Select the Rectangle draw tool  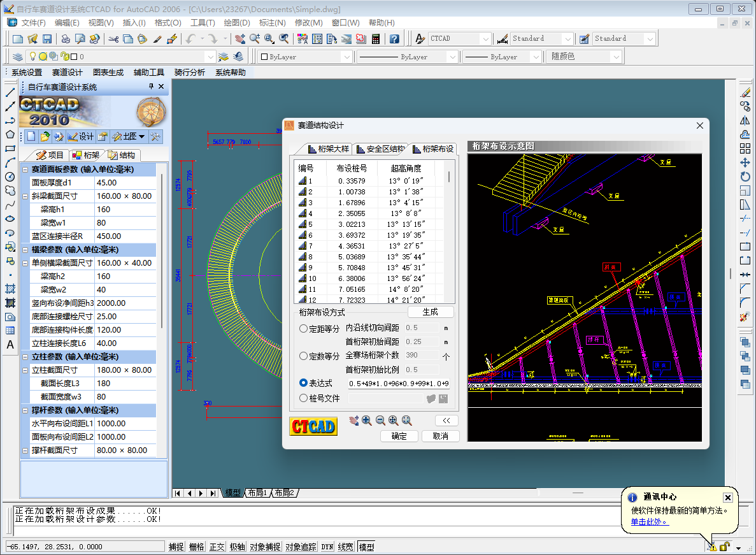click(x=10, y=148)
